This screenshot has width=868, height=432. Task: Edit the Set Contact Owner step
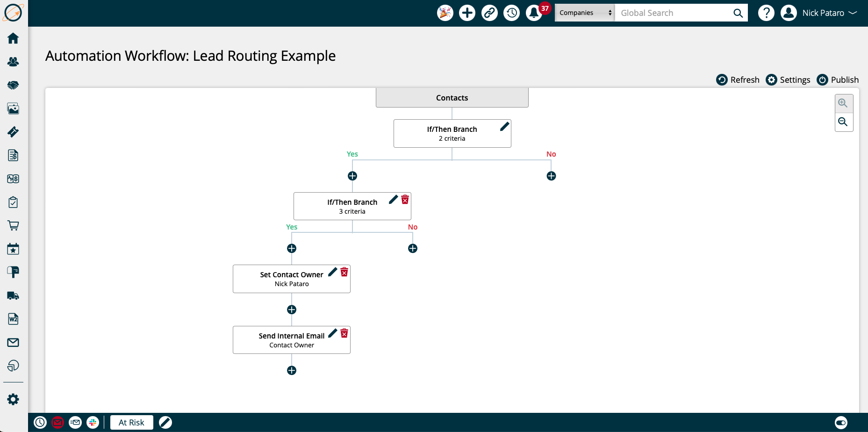(x=333, y=272)
